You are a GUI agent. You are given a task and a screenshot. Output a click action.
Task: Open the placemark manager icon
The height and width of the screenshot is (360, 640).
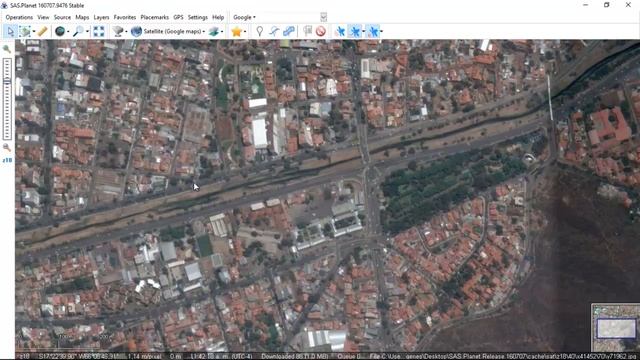coord(308,31)
